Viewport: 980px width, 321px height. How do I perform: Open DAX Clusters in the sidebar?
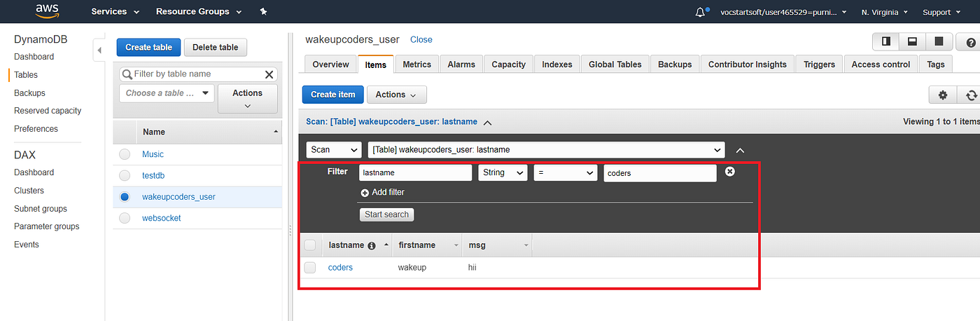(29, 191)
